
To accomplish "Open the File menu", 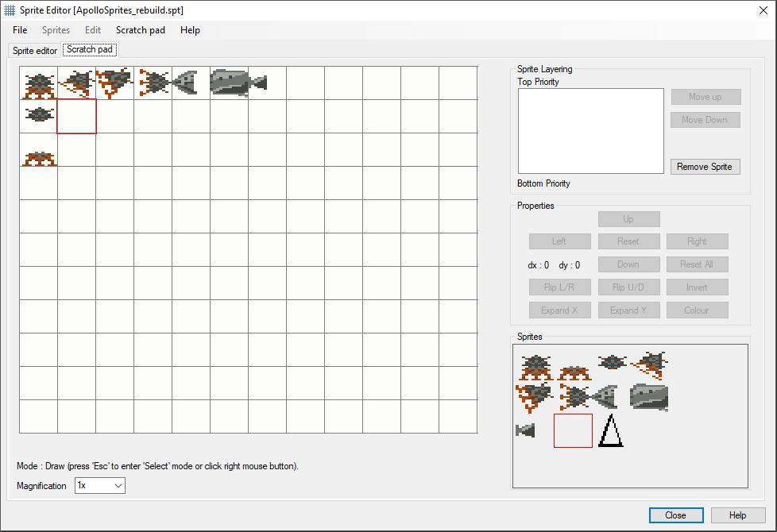I will 20,30.
